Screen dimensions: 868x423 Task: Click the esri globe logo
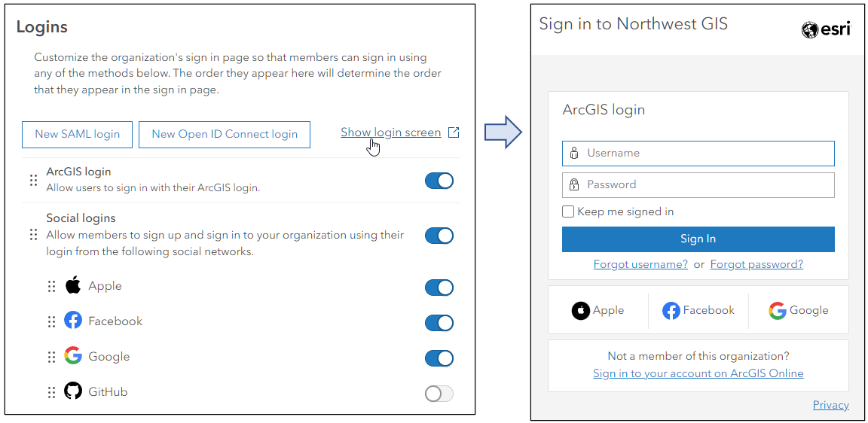click(x=810, y=30)
